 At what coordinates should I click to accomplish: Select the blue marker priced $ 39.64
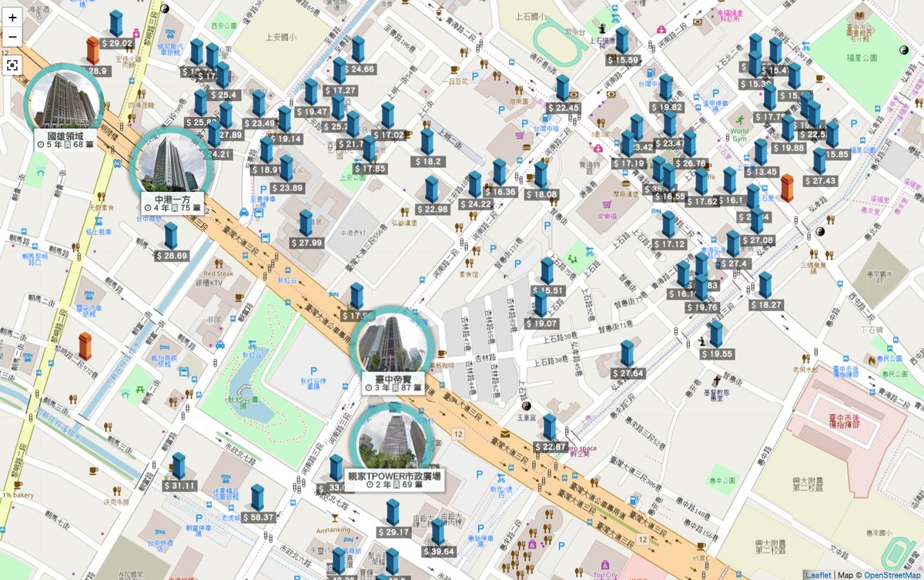[437, 531]
